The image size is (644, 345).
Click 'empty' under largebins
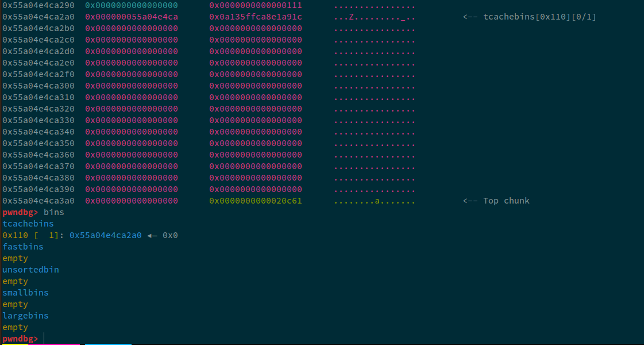15,328
